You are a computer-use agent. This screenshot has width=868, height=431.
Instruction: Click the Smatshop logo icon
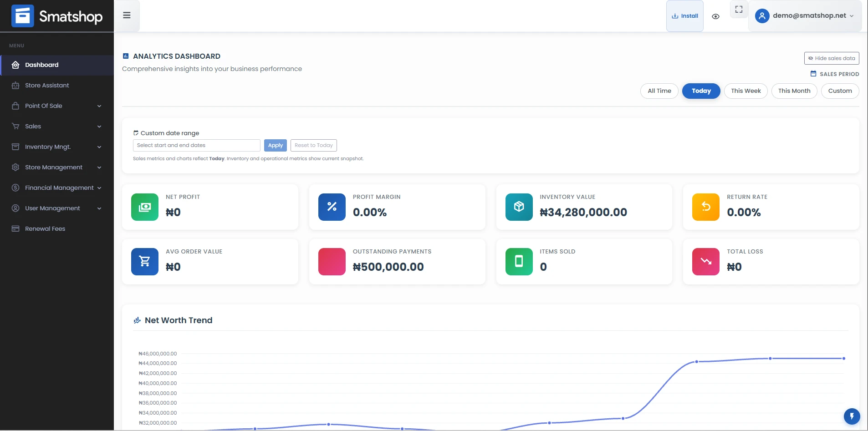point(23,16)
